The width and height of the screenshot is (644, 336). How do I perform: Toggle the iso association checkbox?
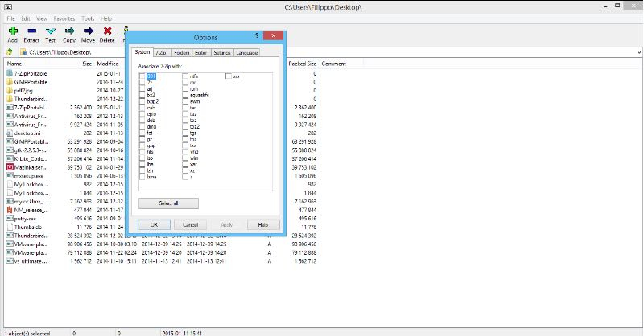pos(142,158)
